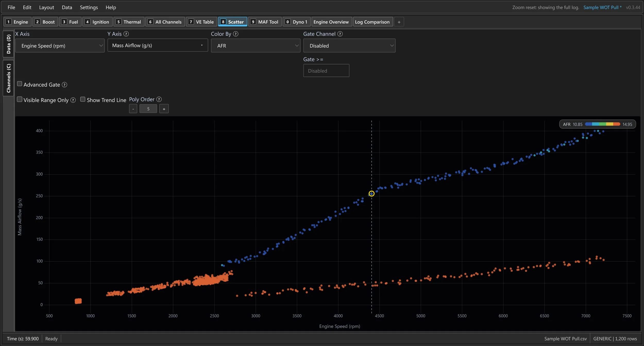This screenshot has height=346, width=644.
Task: Click the Gate >= Disabled input field
Action: (x=326, y=71)
